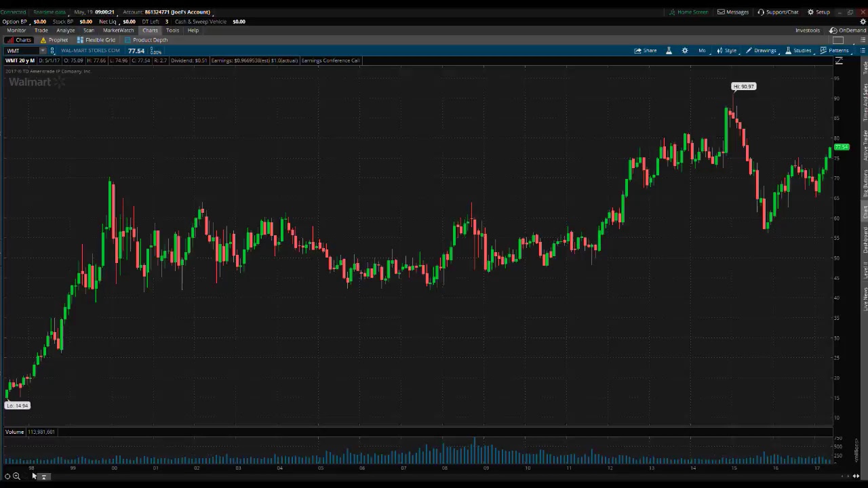
Task: Open the Trade tab
Action: pos(41,30)
